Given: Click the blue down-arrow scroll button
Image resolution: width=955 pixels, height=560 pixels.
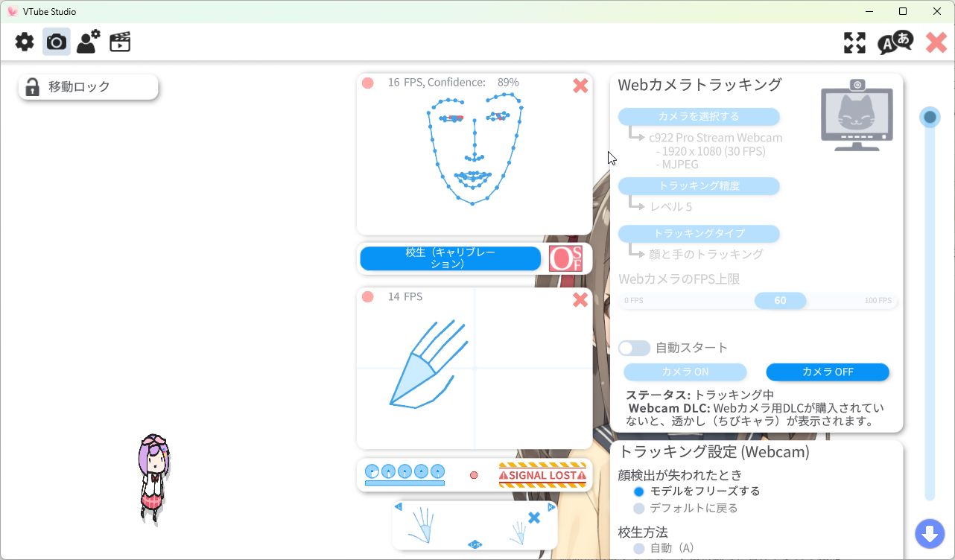Looking at the screenshot, I should point(930,533).
